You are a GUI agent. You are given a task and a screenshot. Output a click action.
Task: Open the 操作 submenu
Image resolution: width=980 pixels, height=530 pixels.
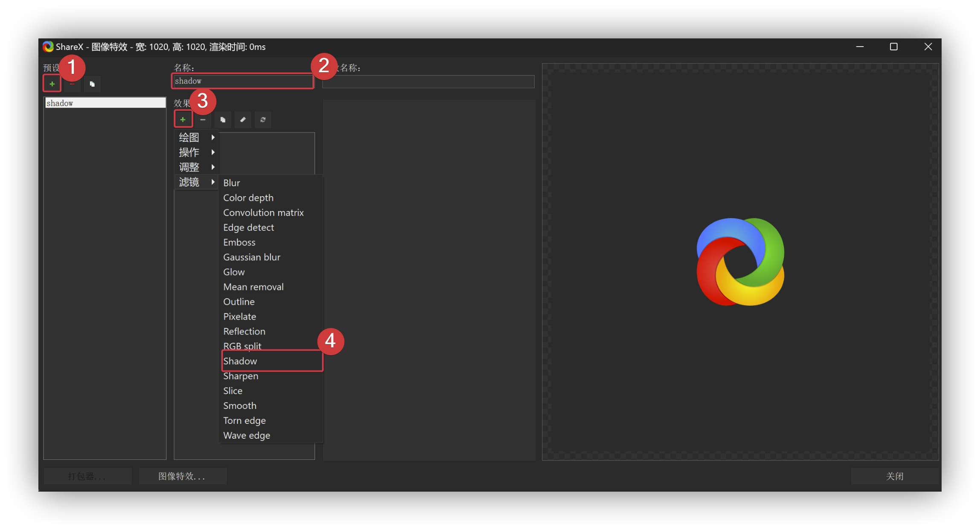point(197,152)
